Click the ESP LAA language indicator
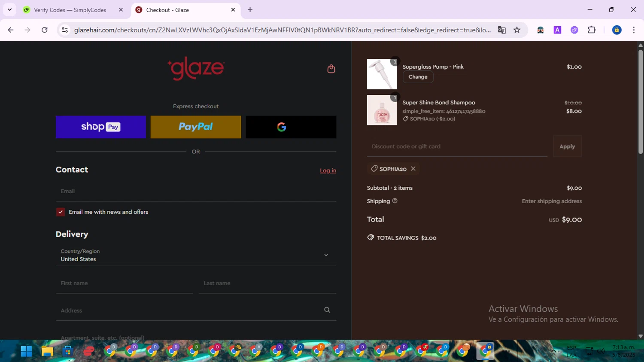The image size is (644, 362). click(x=571, y=351)
